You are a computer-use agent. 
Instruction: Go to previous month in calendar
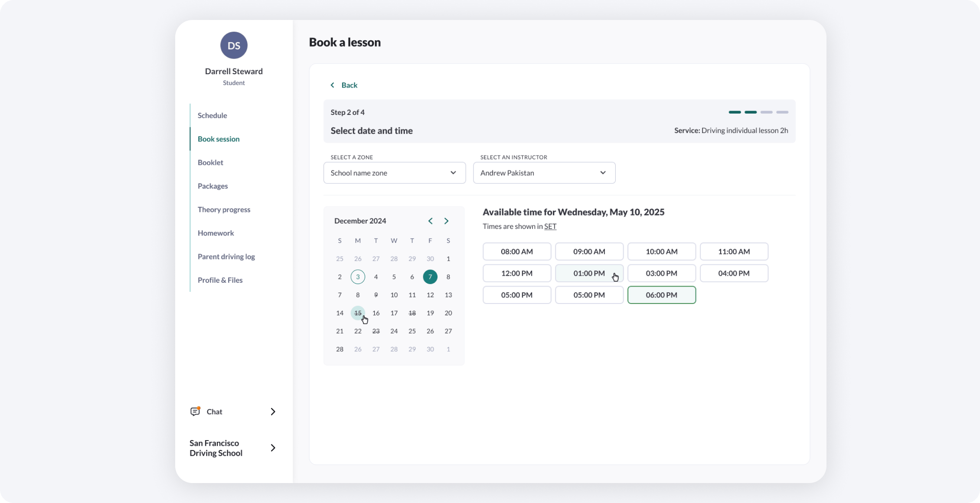pyautogui.click(x=430, y=221)
